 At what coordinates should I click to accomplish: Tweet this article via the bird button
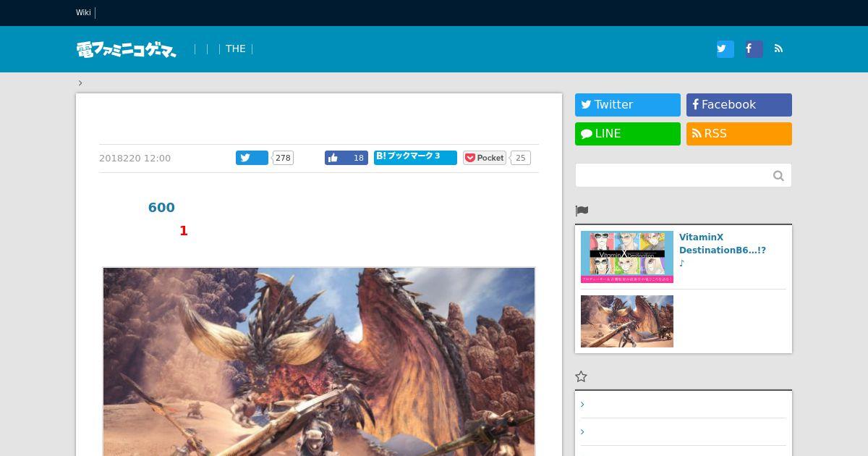click(x=252, y=158)
